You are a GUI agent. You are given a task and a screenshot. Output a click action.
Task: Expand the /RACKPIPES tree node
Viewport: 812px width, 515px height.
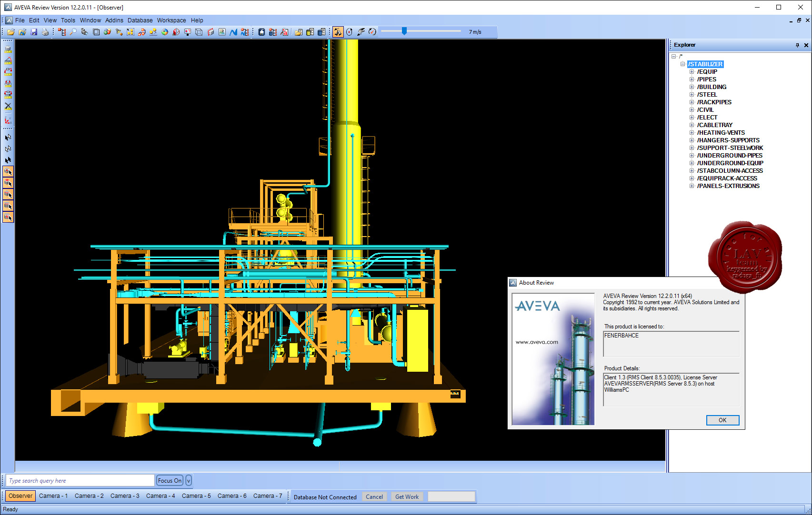(x=692, y=102)
